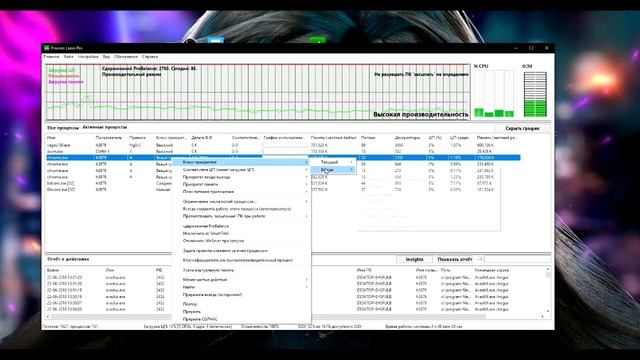
Task: Click 'Время работы системы' status bar entry
Action: (x=424, y=327)
